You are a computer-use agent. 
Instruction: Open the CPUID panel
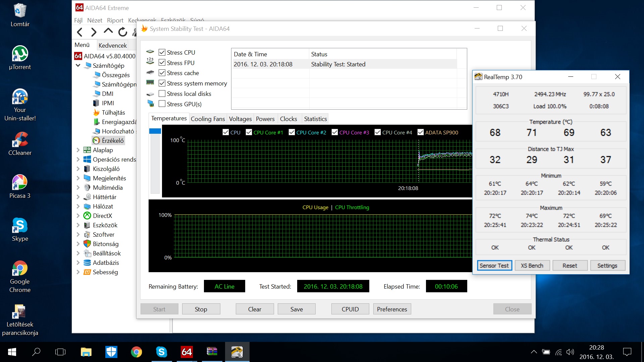(x=350, y=309)
